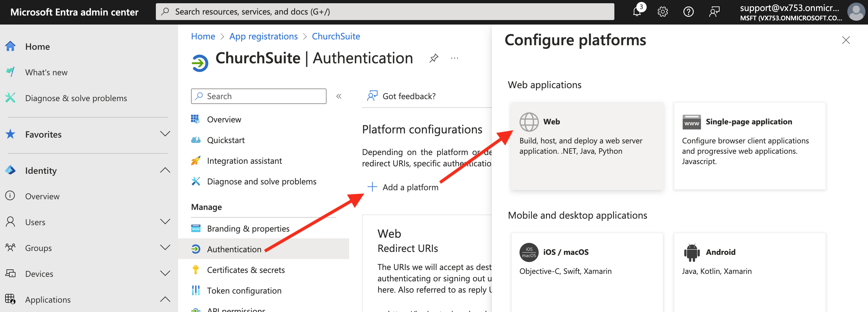Go to the Home breadcrumb link
868x312 pixels.
203,36
